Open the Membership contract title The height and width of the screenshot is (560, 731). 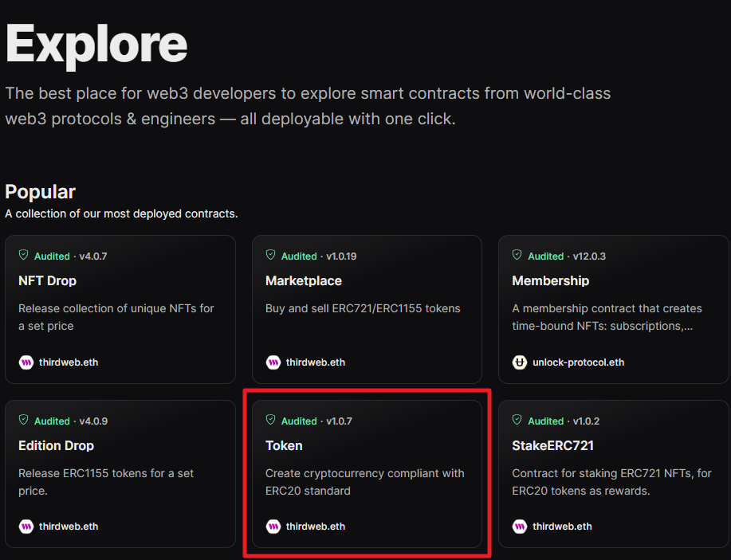(551, 281)
